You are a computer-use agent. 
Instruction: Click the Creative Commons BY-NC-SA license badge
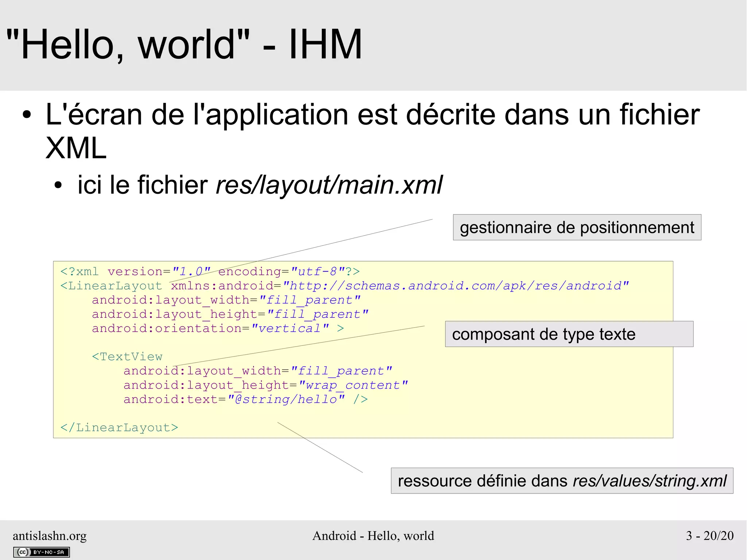(x=42, y=552)
